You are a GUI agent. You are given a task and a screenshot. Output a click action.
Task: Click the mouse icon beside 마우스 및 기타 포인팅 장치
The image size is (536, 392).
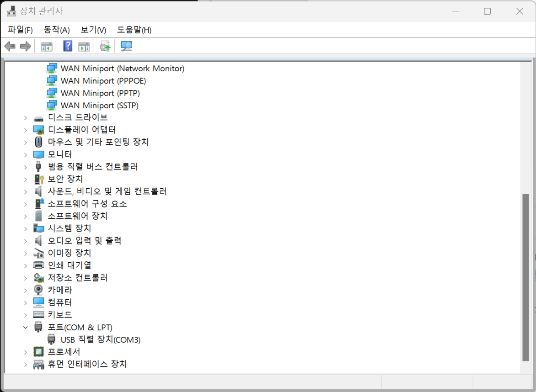pyautogui.click(x=38, y=142)
